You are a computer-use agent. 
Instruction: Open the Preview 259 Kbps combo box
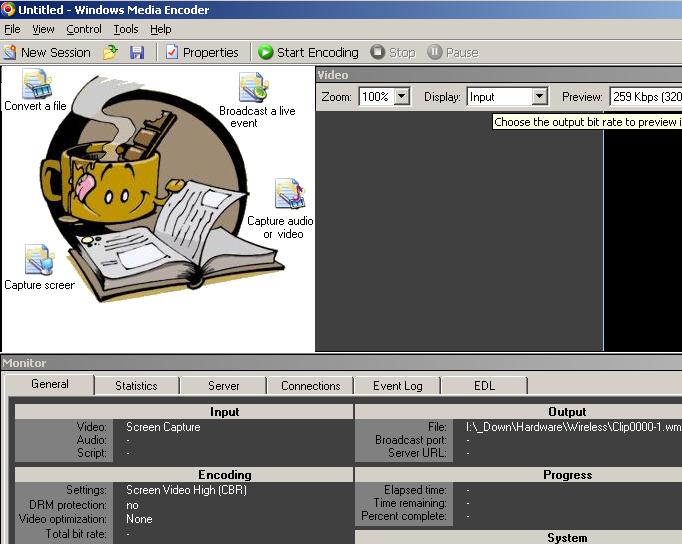pyautogui.click(x=646, y=97)
